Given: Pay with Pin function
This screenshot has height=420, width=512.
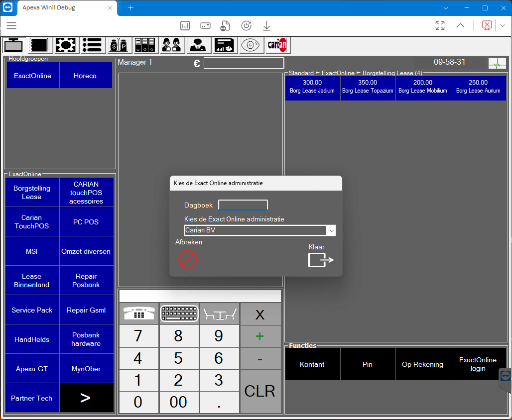Looking at the screenshot, I should point(368,364).
